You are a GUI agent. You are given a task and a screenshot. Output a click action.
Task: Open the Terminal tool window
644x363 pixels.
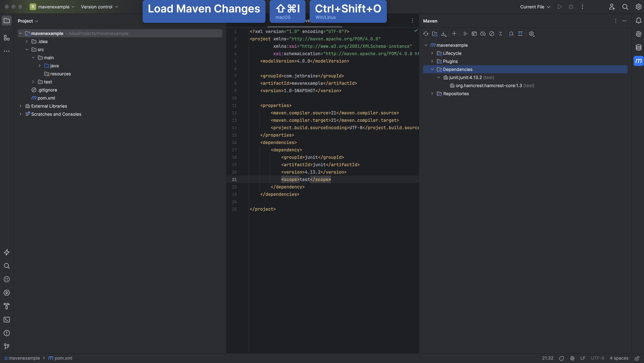point(7,319)
